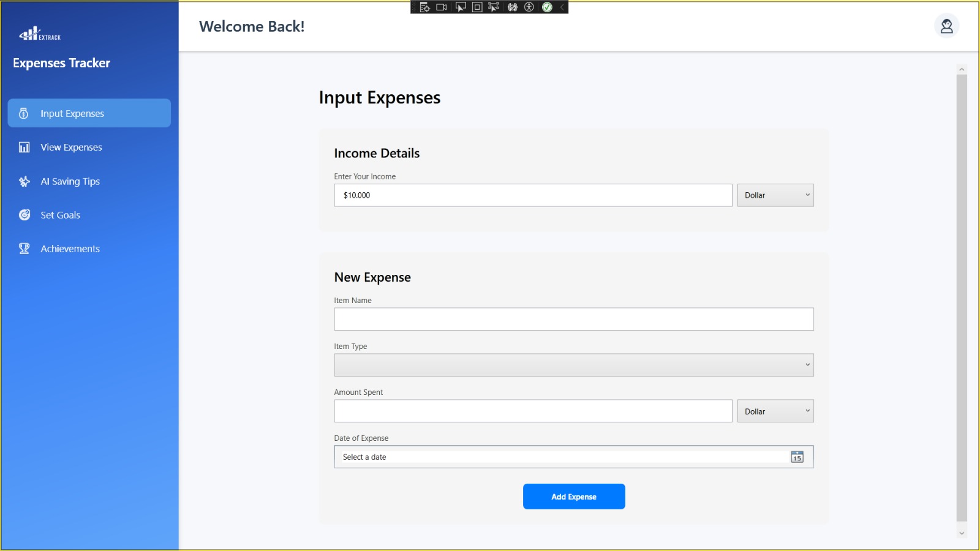Click the video camera icon in debug toolbar
980x551 pixels.
click(x=442, y=7)
